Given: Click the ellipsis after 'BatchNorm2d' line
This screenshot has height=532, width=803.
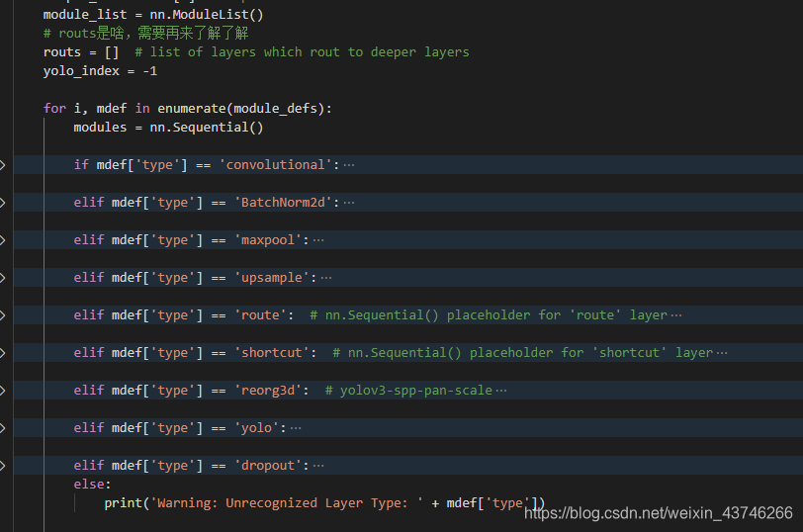Looking at the screenshot, I should 349,203.
